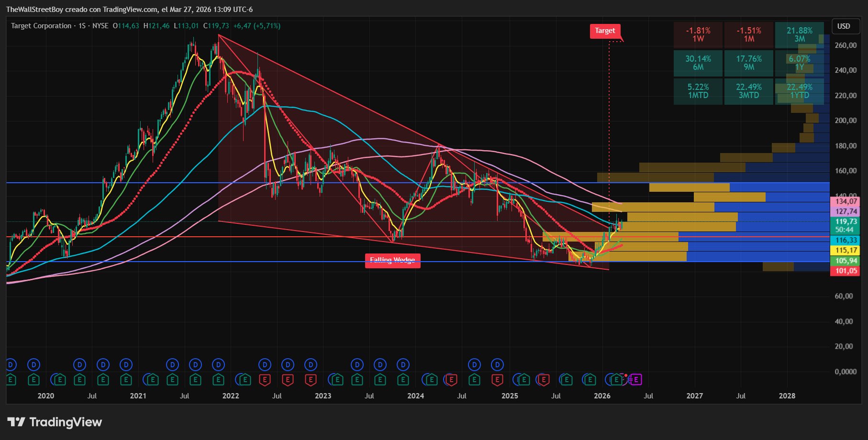Select the 6.07% 1Y performance cell
The width and height of the screenshot is (868, 440).
point(800,63)
